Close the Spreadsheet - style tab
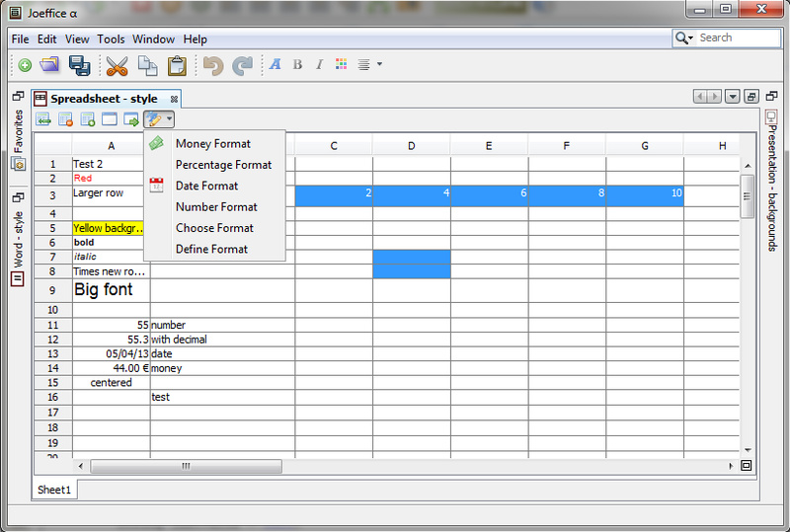Viewport: 790px width, 532px height. coord(174,100)
